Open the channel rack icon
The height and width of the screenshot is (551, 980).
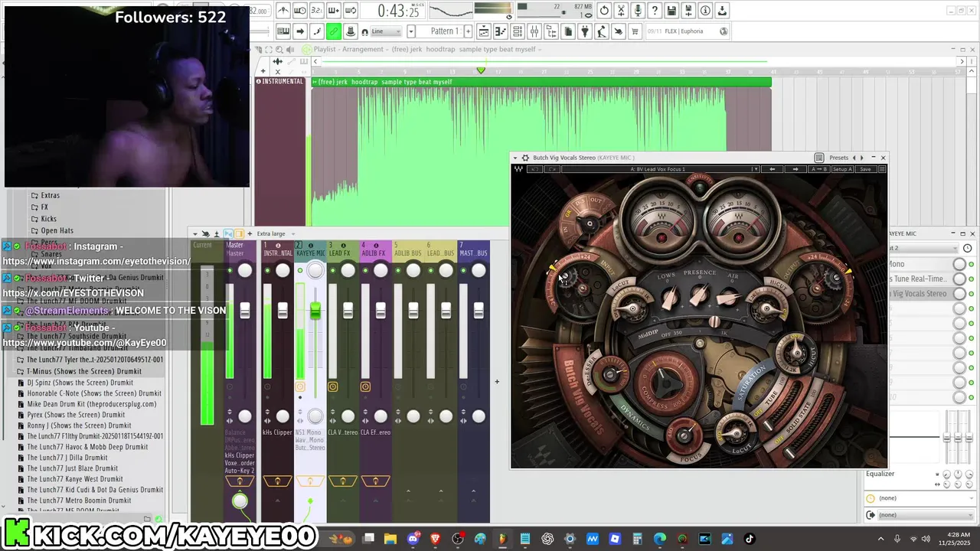click(x=518, y=31)
